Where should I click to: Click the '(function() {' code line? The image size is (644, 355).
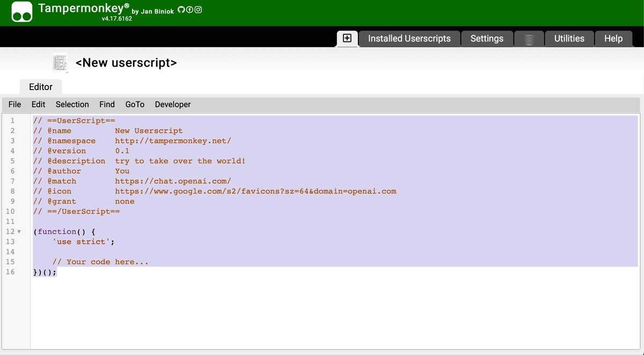(x=64, y=232)
